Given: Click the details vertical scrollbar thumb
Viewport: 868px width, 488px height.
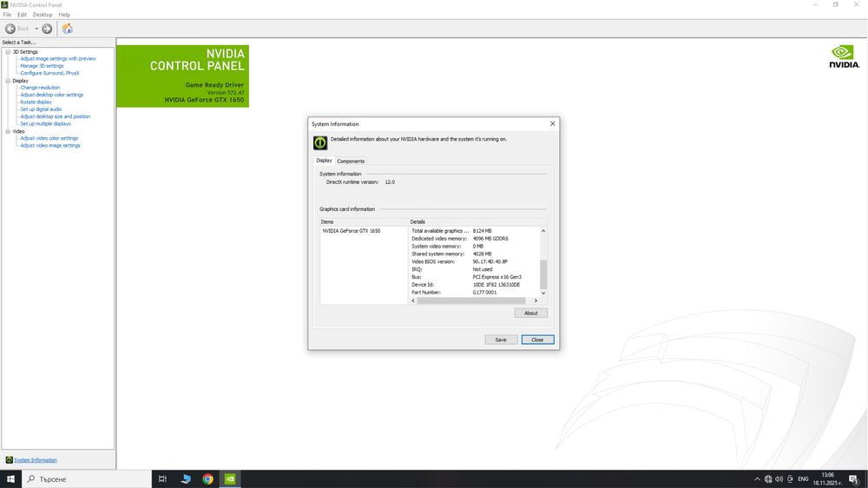Looking at the screenshot, I should (543, 274).
